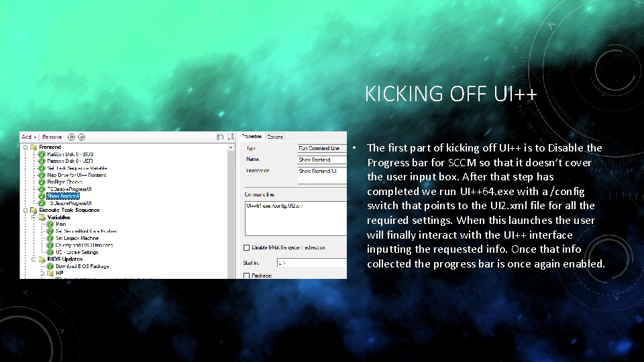The image size is (644, 362).
Task: Click the Variables folder icon
Action: [x=42, y=217]
